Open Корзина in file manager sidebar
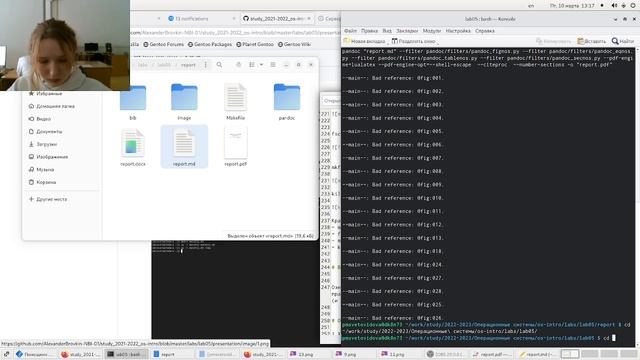640x360 pixels. (42, 182)
